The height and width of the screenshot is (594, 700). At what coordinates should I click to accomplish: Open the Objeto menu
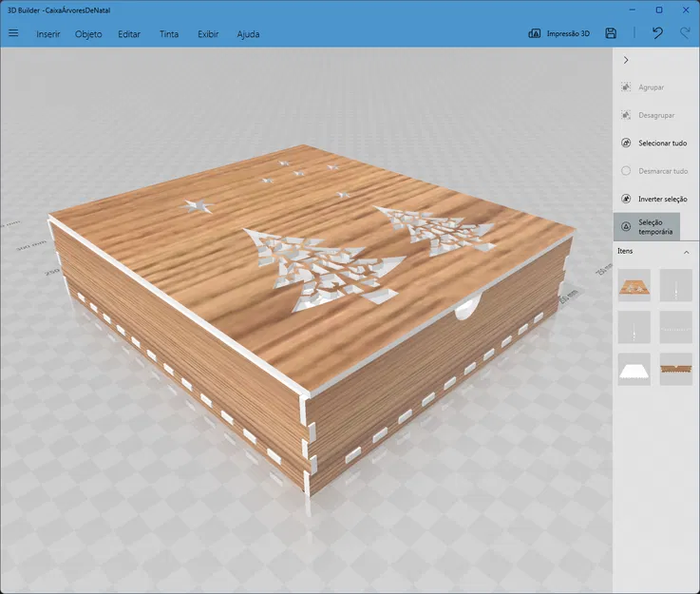pos(88,34)
